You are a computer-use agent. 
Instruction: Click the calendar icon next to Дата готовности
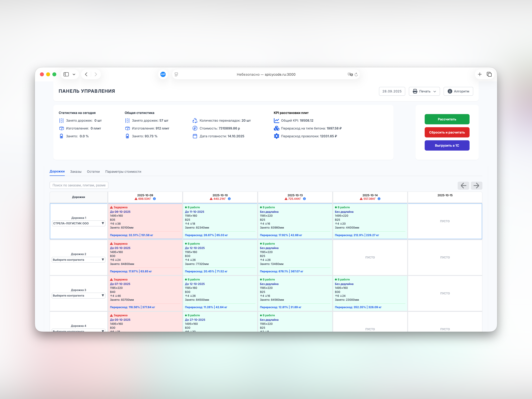[x=195, y=136]
